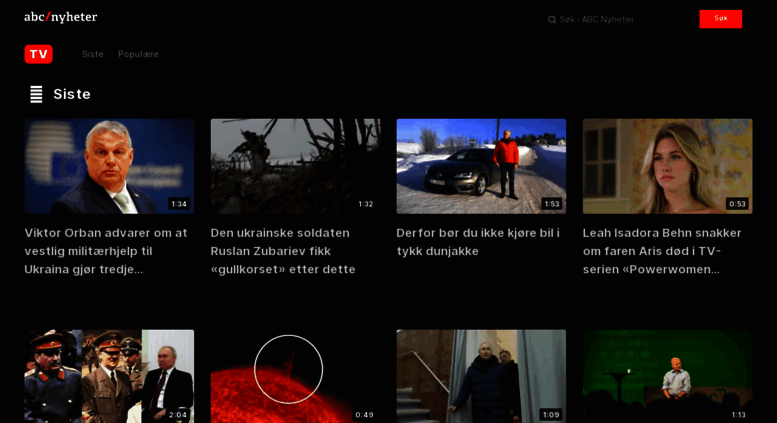The width and height of the screenshot is (777, 423).
Task: Open the Putin on stairs video thumbnail
Action: 481,376
